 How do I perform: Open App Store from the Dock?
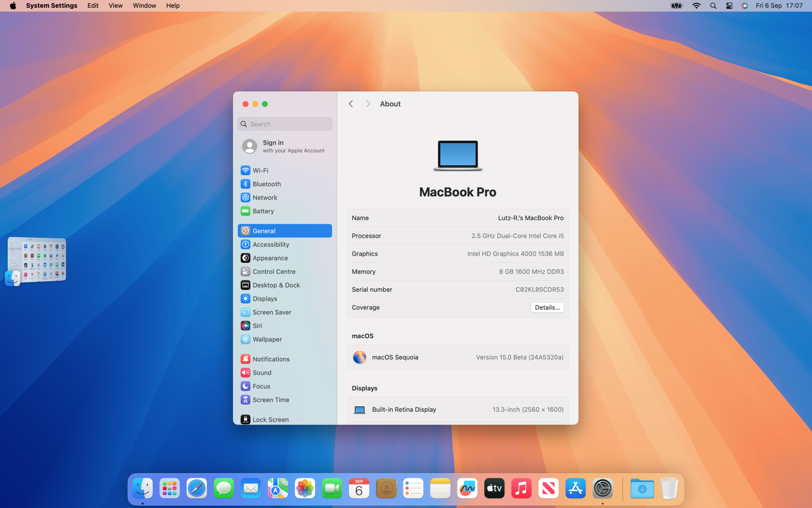tap(576, 488)
